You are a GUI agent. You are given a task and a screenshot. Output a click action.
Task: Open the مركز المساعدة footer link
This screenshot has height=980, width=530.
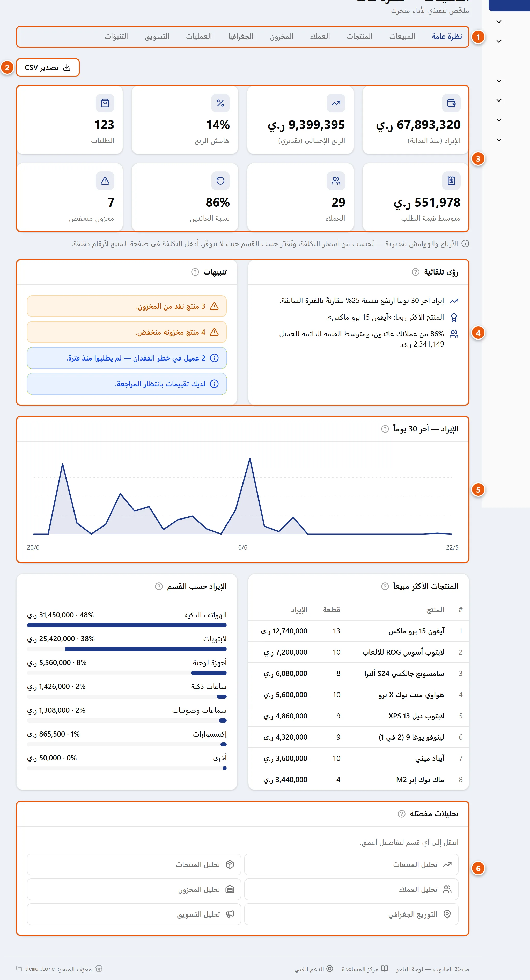click(365, 969)
